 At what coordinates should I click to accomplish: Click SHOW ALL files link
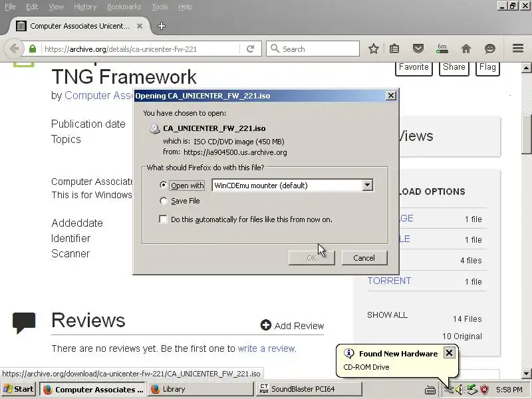coord(387,315)
